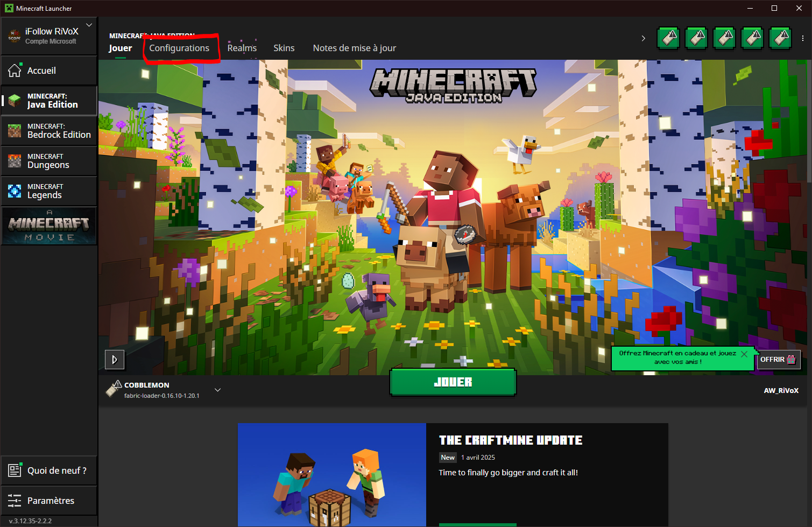The height and width of the screenshot is (527, 812).
Task: Launch first quick-play installation icon
Action: 669,38
